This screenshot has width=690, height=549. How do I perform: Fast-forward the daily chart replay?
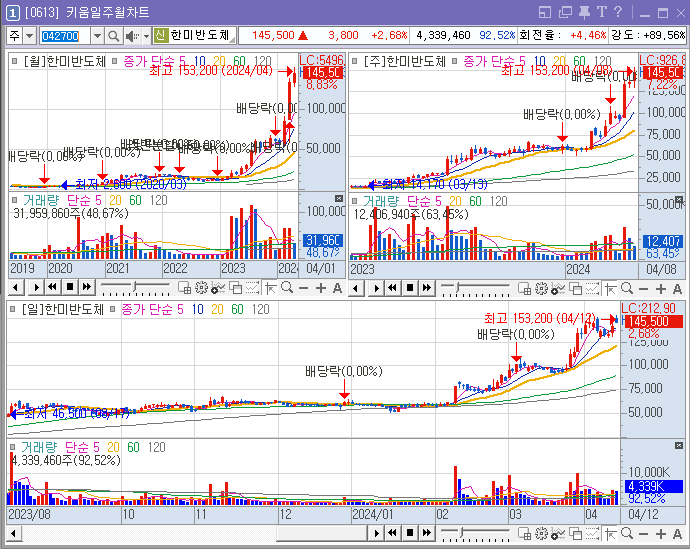coord(427,533)
